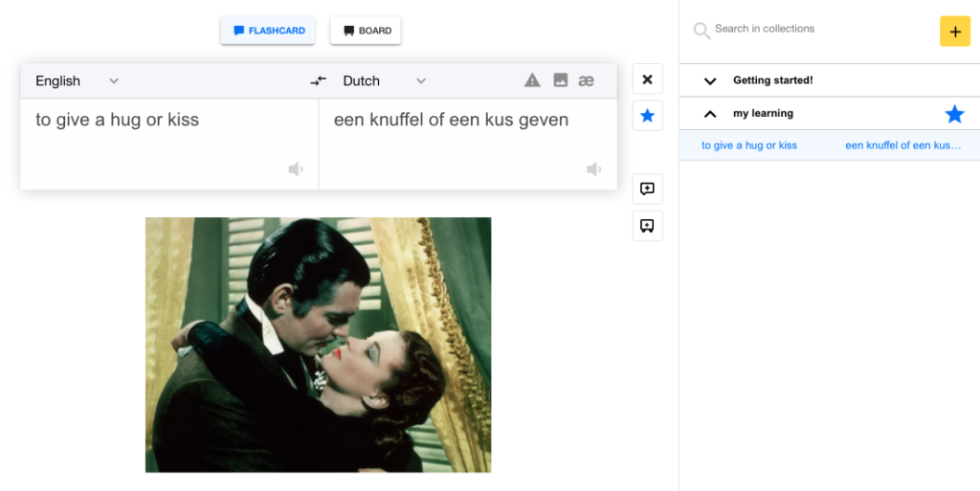Select the 'to give a hug or kiss' entry
The image size is (980, 491).
click(x=749, y=145)
